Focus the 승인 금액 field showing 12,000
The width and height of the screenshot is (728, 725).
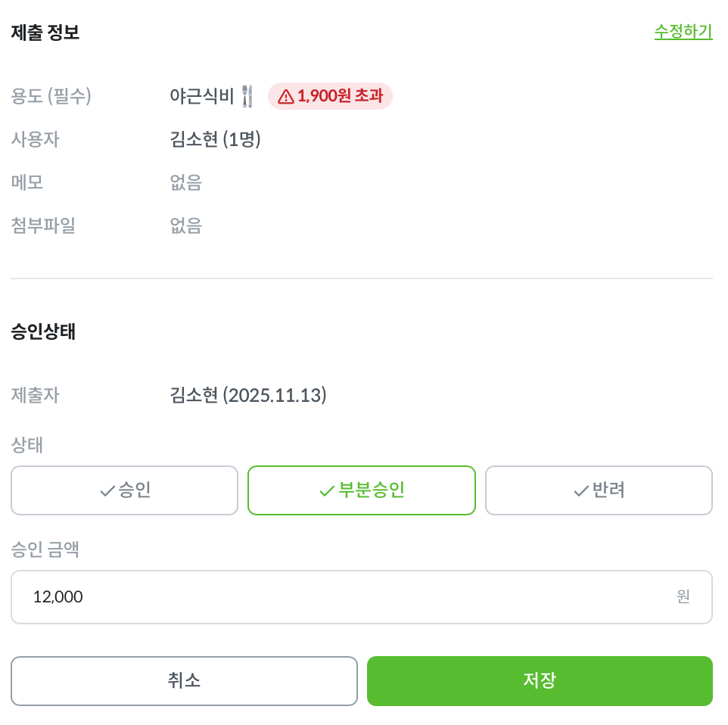pos(341,597)
